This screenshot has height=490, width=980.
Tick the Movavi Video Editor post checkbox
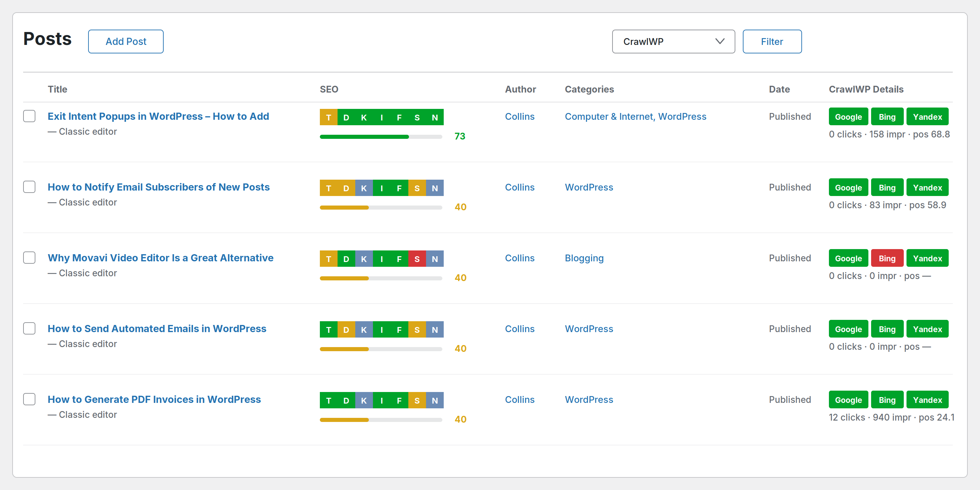(x=29, y=258)
